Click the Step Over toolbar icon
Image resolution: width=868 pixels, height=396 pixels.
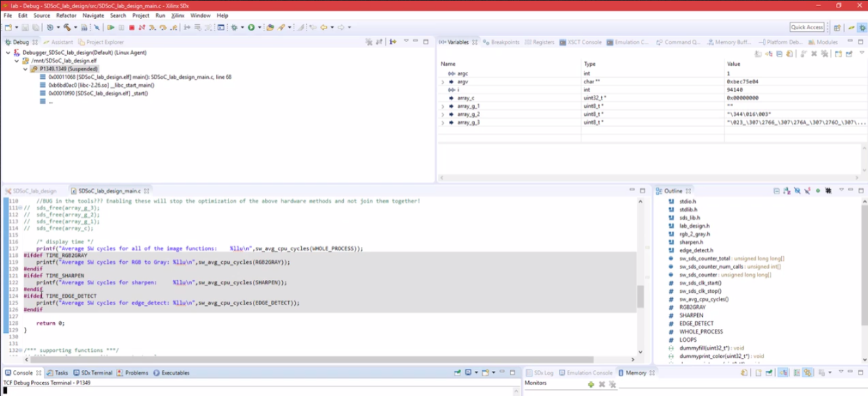163,27
